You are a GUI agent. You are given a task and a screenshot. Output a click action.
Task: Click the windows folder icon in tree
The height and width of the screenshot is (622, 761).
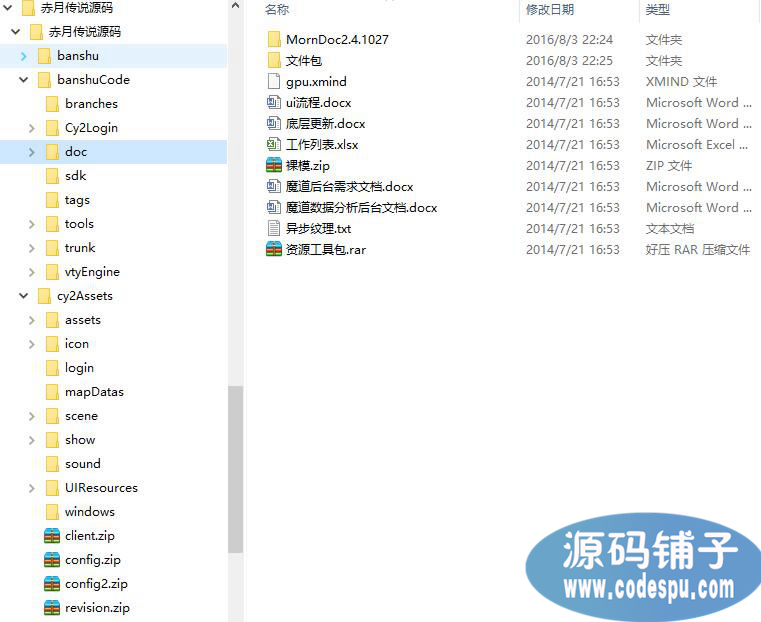click(52, 512)
